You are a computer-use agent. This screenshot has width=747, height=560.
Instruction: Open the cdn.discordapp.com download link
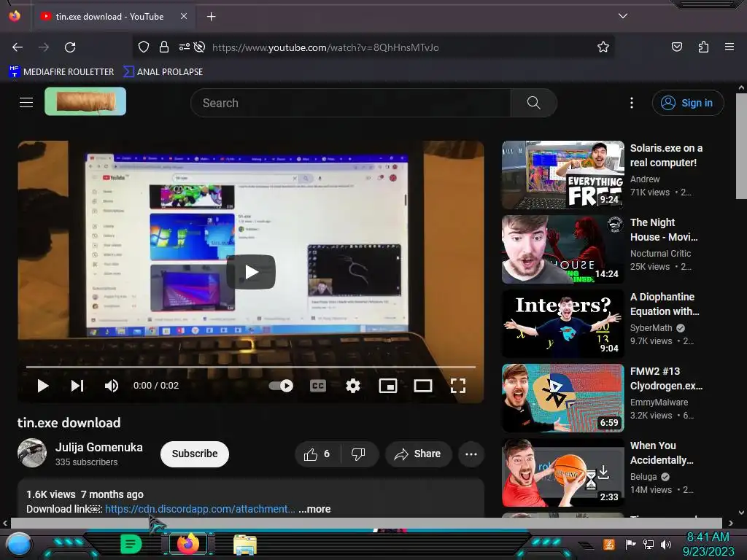click(200, 509)
